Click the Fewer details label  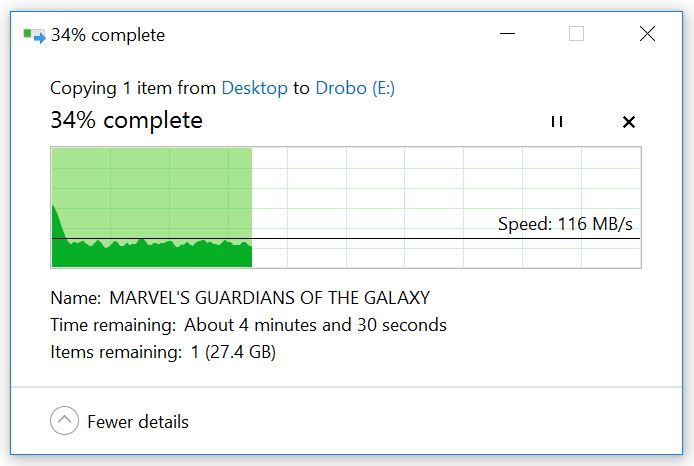click(138, 422)
